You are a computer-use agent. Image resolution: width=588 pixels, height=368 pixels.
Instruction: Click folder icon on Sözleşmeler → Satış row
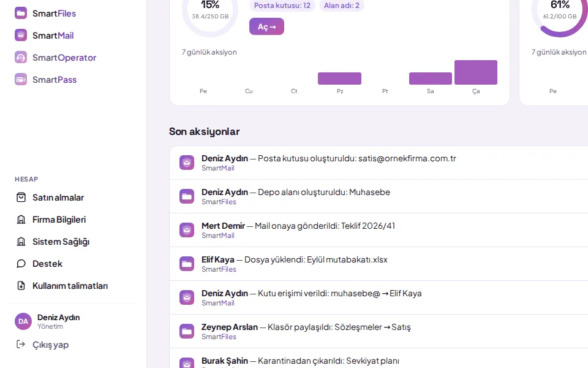pyautogui.click(x=187, y=332)
